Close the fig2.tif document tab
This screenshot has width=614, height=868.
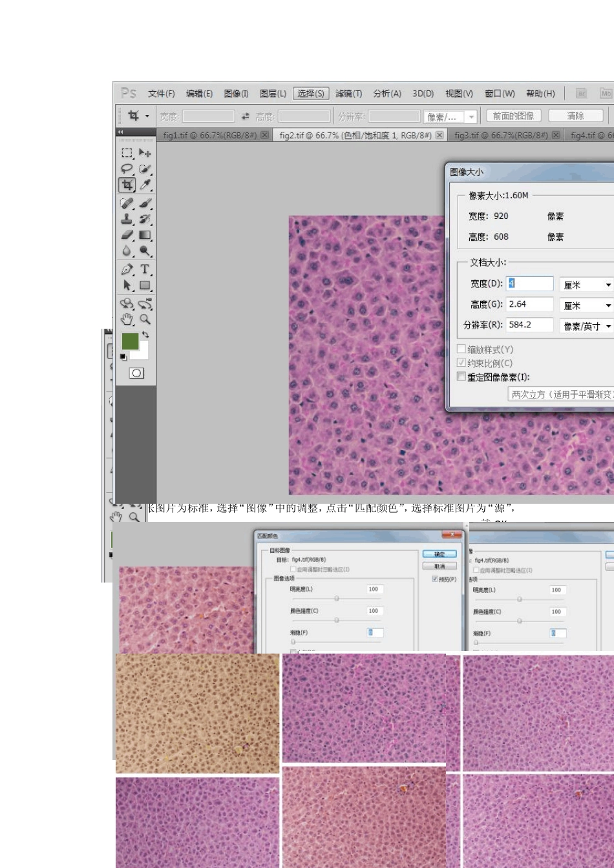pos(439,135)
